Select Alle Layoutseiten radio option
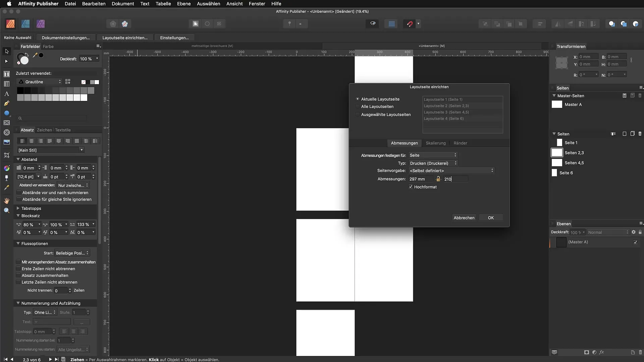The height and width of the screenshot is (362, 644). point(358,106)
